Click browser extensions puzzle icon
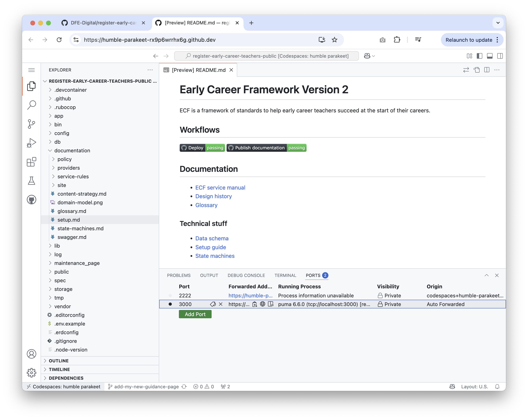 397,40
